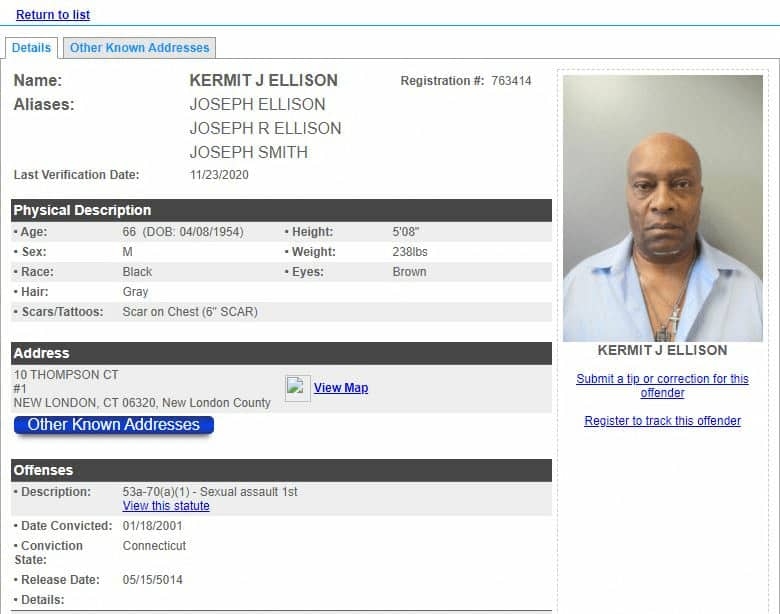Select the Physical Description section header
This screenshot has height=614, width=780.
pyautogui.click(x=282, y=210)
